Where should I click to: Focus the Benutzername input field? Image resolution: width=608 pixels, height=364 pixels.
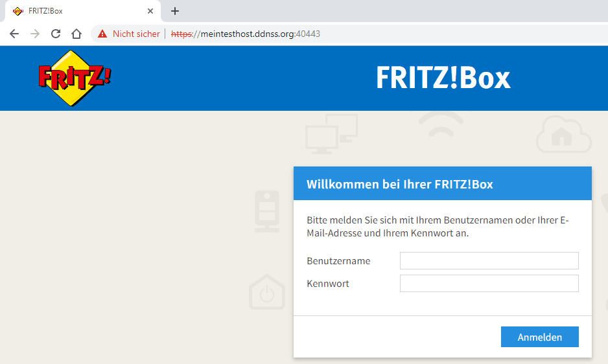pos(489,260)
